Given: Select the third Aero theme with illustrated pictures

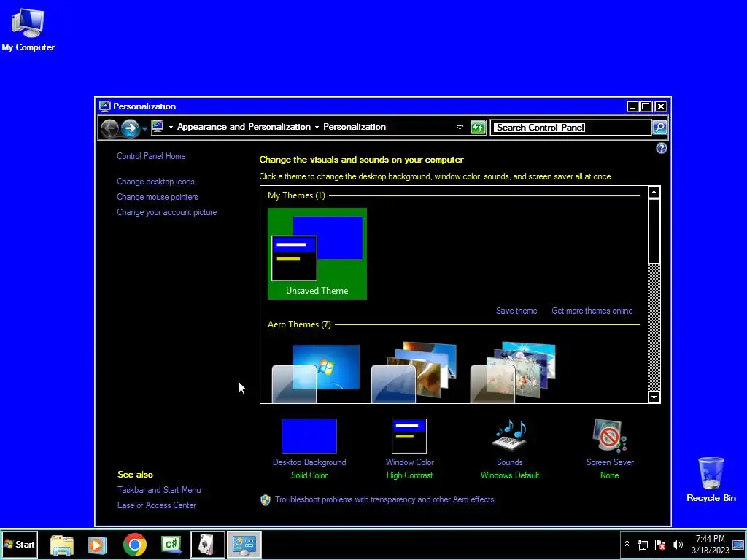Looking at the screenshot, I should tap(514, 373).
